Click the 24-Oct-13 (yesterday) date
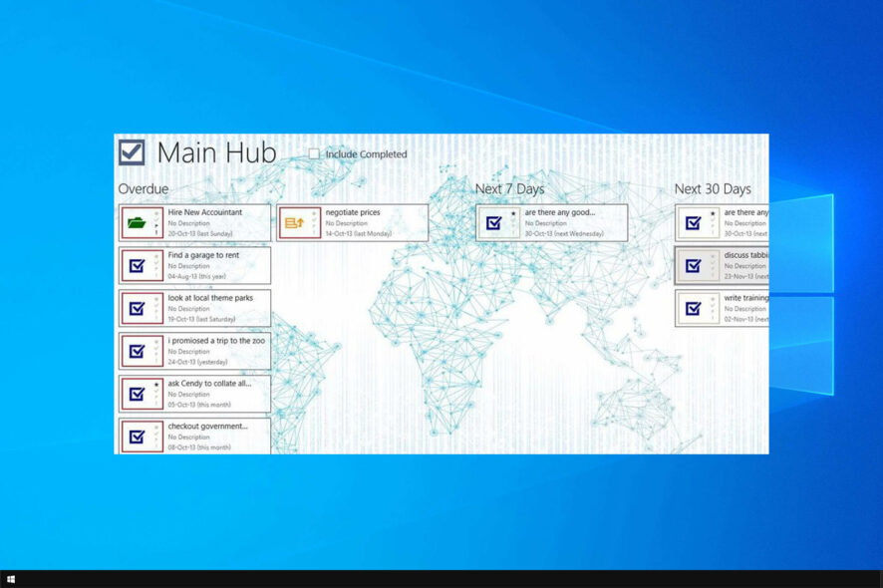 [x=197, y=362]
